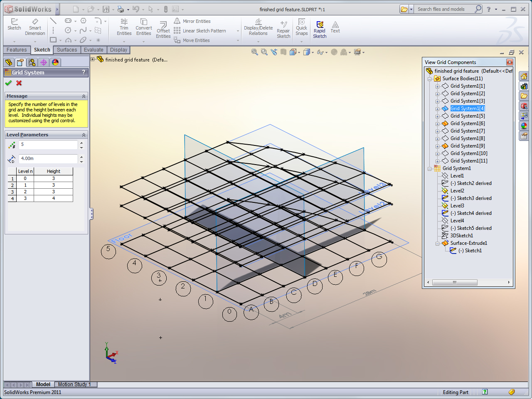
Task: Click the Grid System help question mark
Action: click(x=83, y=72)
